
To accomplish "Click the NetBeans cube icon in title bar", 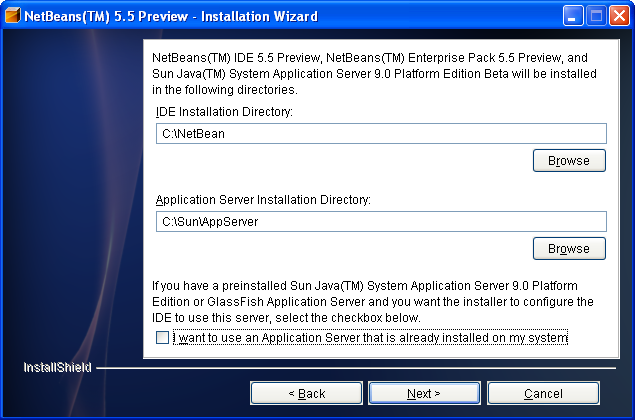I will 13,16.
